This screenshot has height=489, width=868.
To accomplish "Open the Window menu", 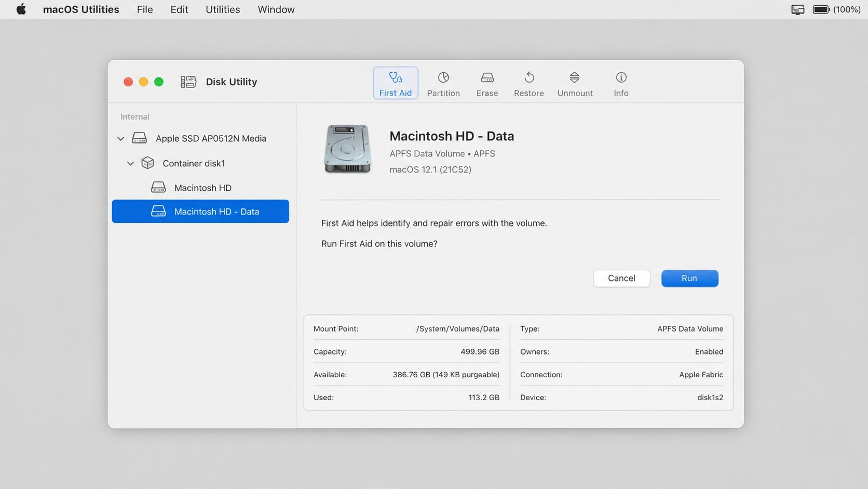I will (276, 9).
